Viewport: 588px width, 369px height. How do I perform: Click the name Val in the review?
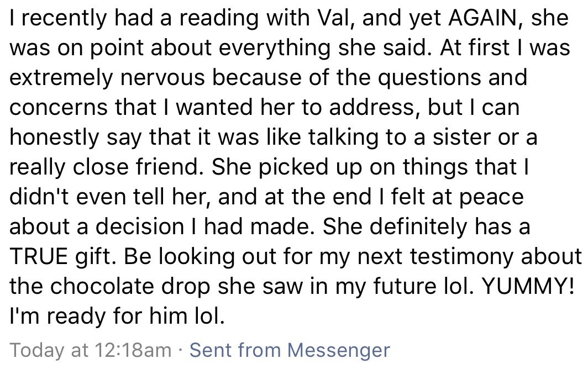click(335, 18)
